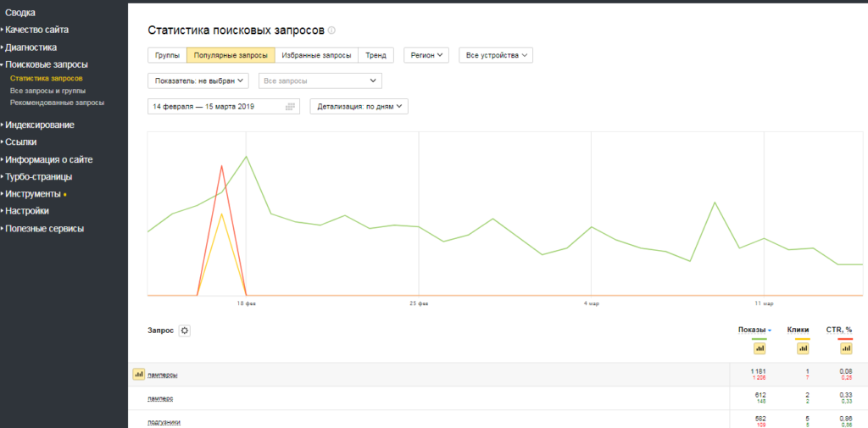Viewport: 868px width, 428px height.
Task: Click the 612 impressions value
Action: click(759, 395)
